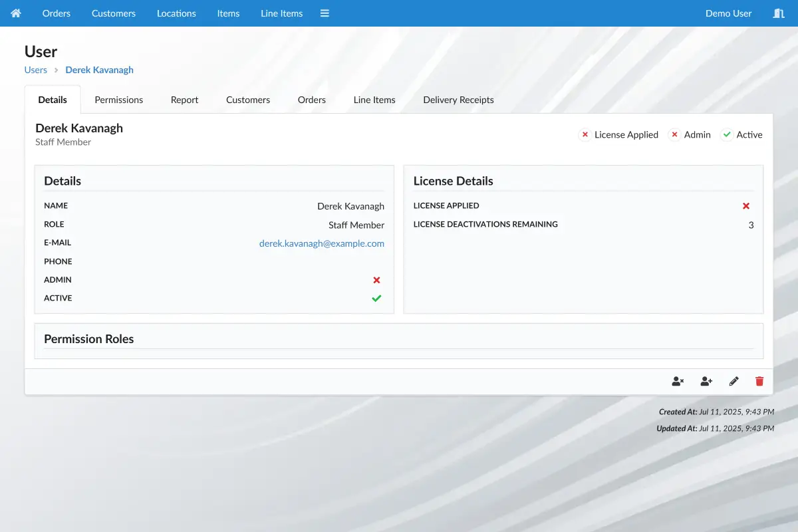Switch to the Permissions tab
This screenshot has height=532, width=798.
[x=119, y=100]
